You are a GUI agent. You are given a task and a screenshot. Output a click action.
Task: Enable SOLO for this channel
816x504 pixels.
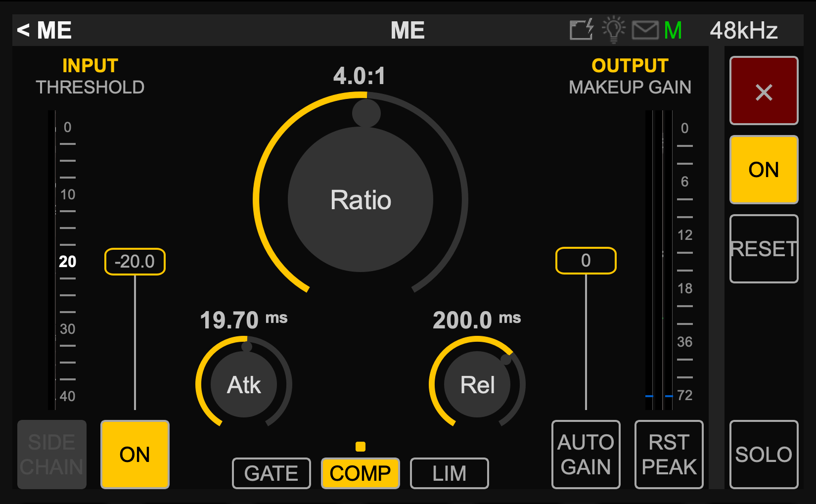pyautogui.click(x=764, y=454)
